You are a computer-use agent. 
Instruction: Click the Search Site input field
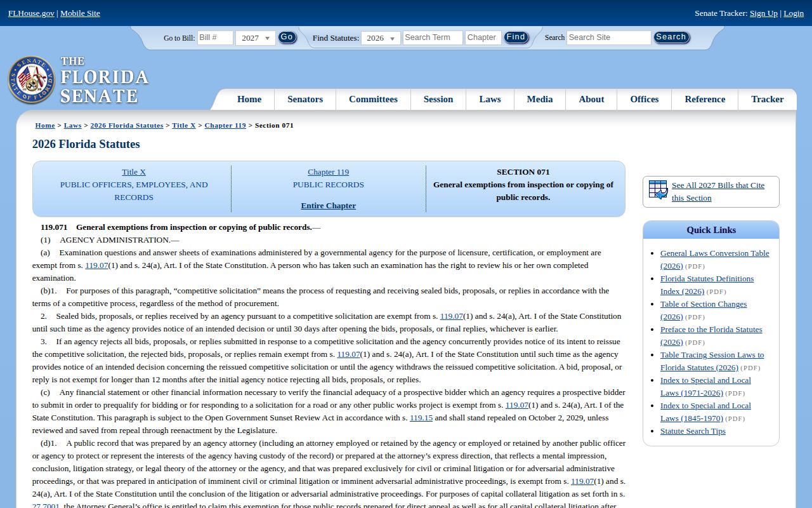tap(608, 37)
